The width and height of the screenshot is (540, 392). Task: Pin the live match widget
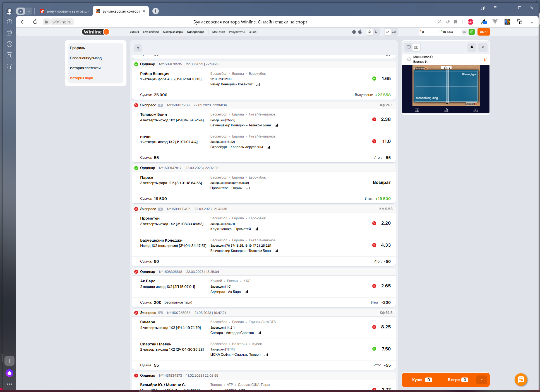472,47
